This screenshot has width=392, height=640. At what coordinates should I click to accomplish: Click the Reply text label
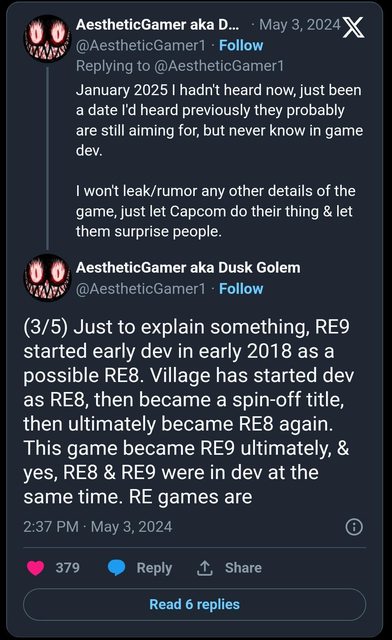[154, 568]
